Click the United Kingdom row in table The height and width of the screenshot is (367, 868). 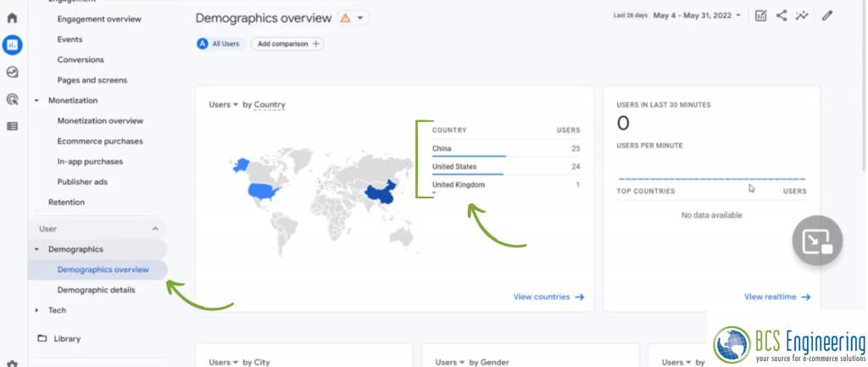[506, 185]
